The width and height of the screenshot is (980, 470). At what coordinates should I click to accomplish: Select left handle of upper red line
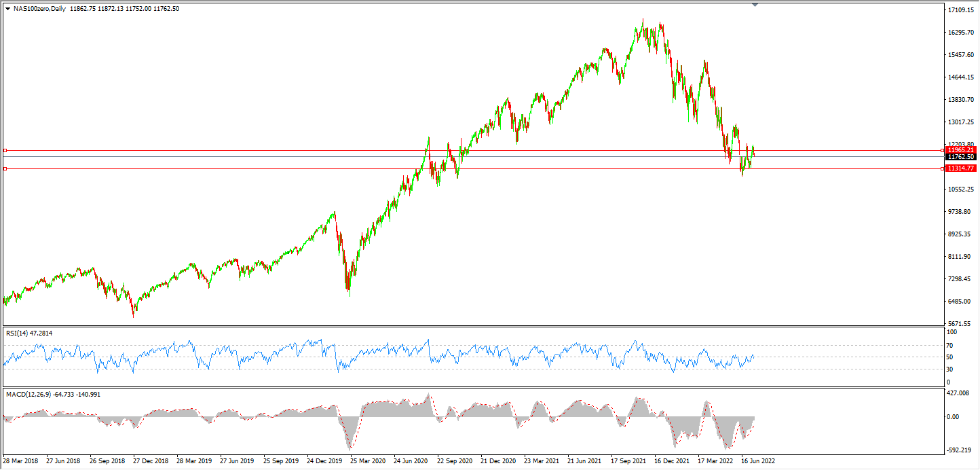(5, 150)
